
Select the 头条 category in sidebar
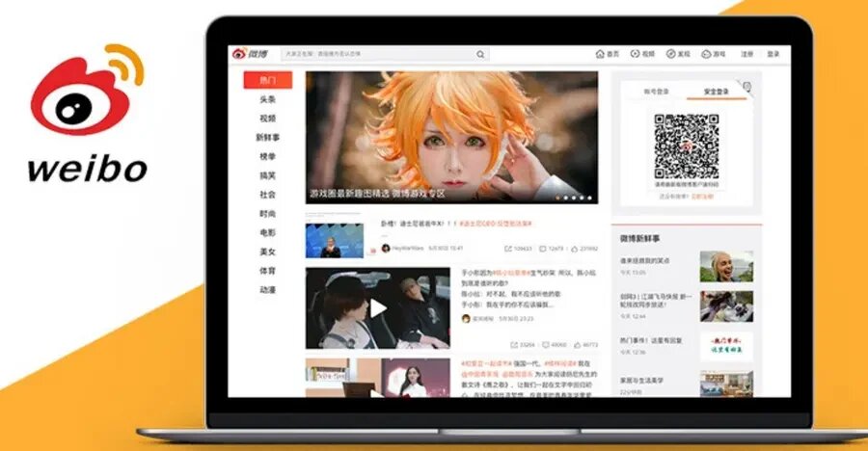coord(268,99)
